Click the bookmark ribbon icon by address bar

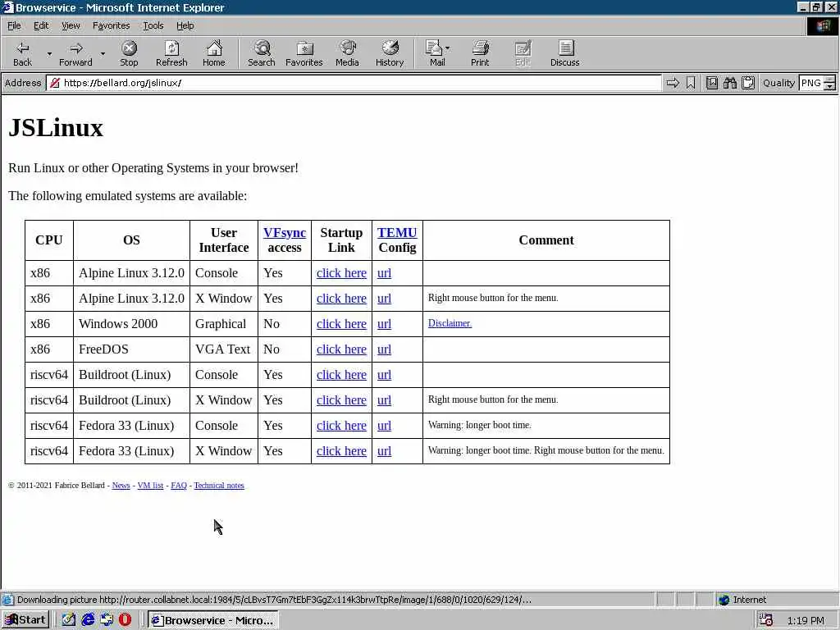691,83
